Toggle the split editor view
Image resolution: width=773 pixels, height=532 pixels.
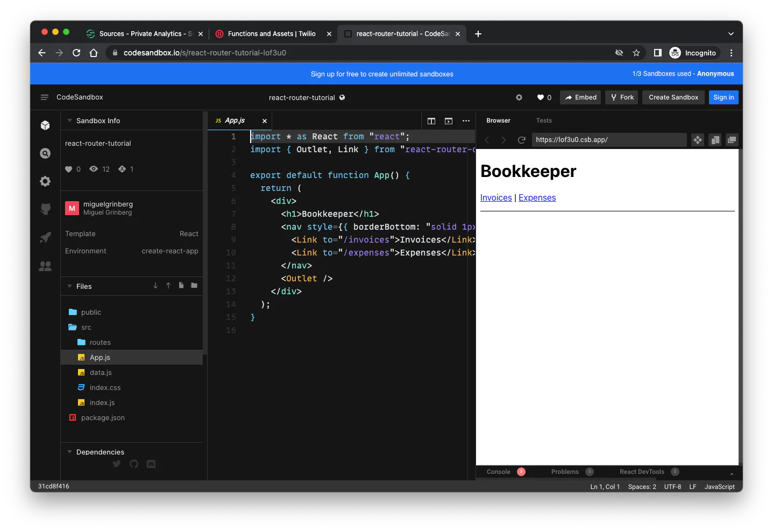tap(431, 121)
